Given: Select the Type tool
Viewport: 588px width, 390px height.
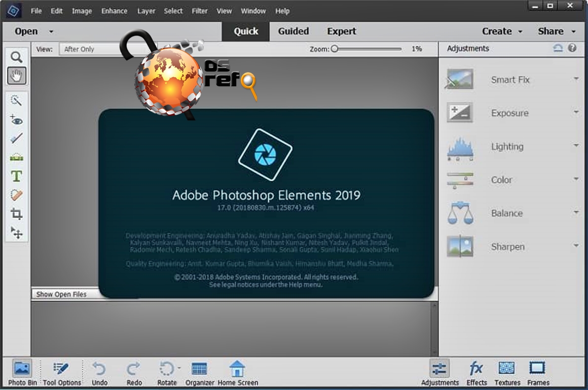Looking at the screenshot, I should [x=17, y=176].
